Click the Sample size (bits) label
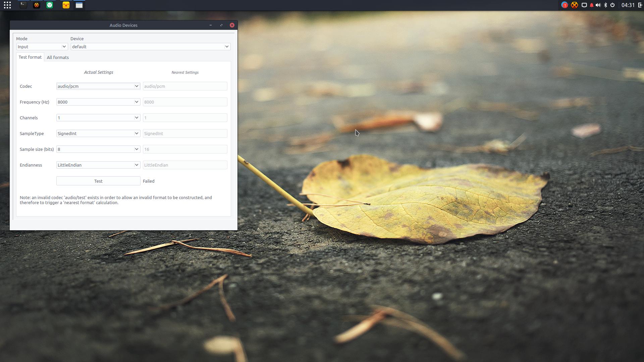Viewport: 644px width, 362px height. (x=37, y=149)
